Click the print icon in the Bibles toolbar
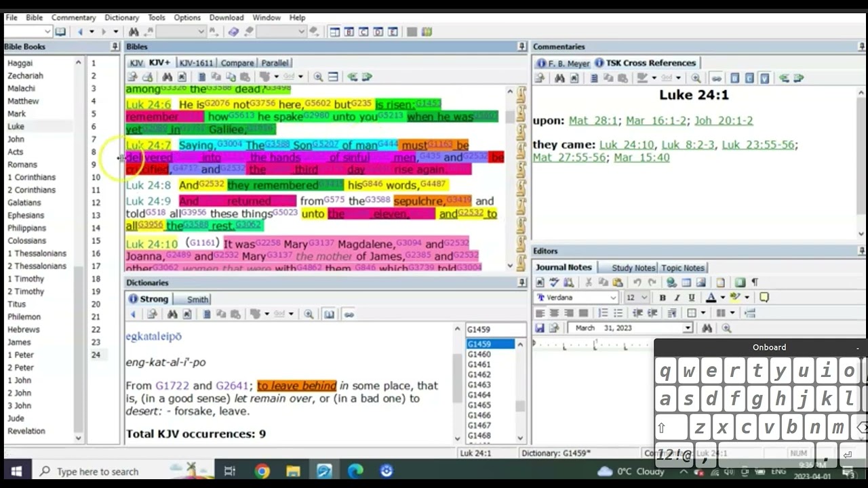868x488 pixels. point(147,77)
